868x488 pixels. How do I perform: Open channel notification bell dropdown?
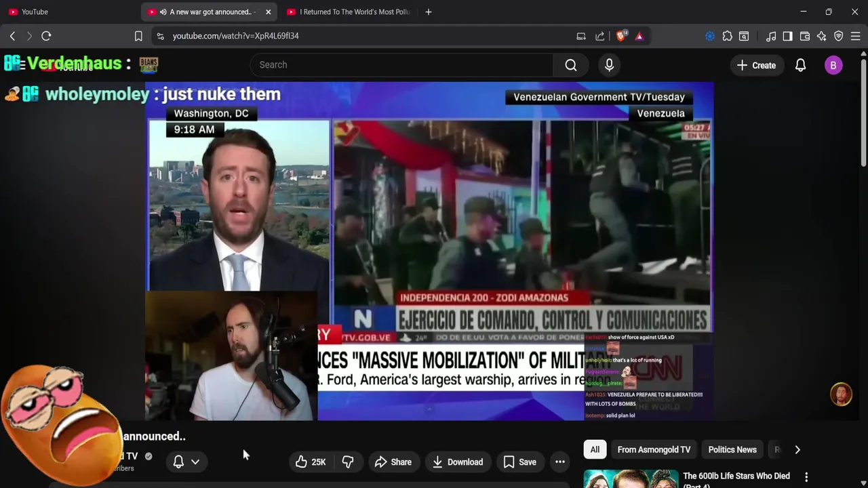[x=186, y=462]
